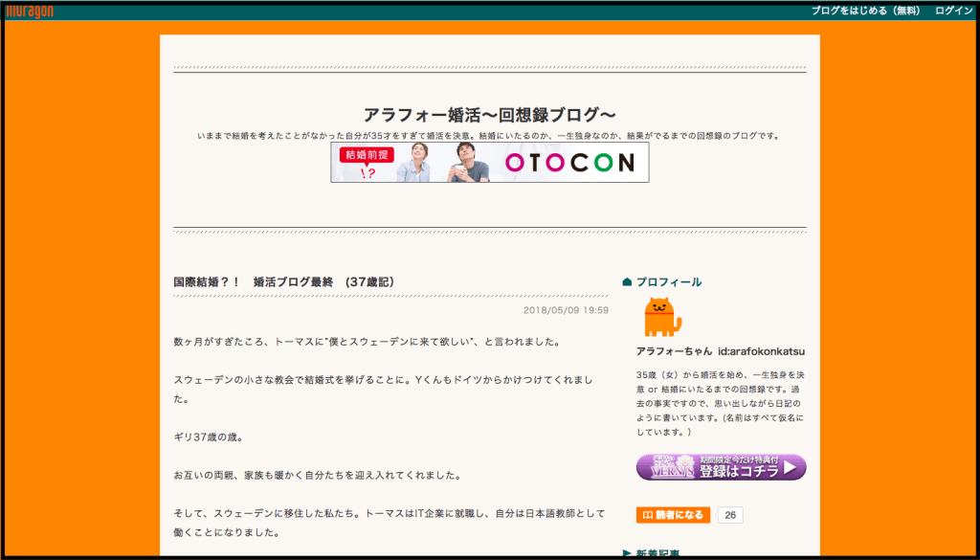Click the OTOCON banner advertisement

point(489,163)
